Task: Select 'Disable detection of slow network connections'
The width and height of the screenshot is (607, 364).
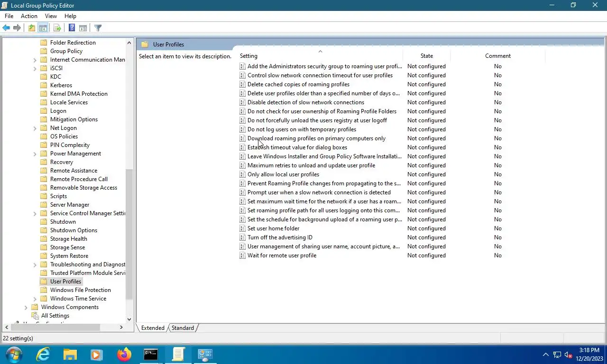Action: coord(306,102)
